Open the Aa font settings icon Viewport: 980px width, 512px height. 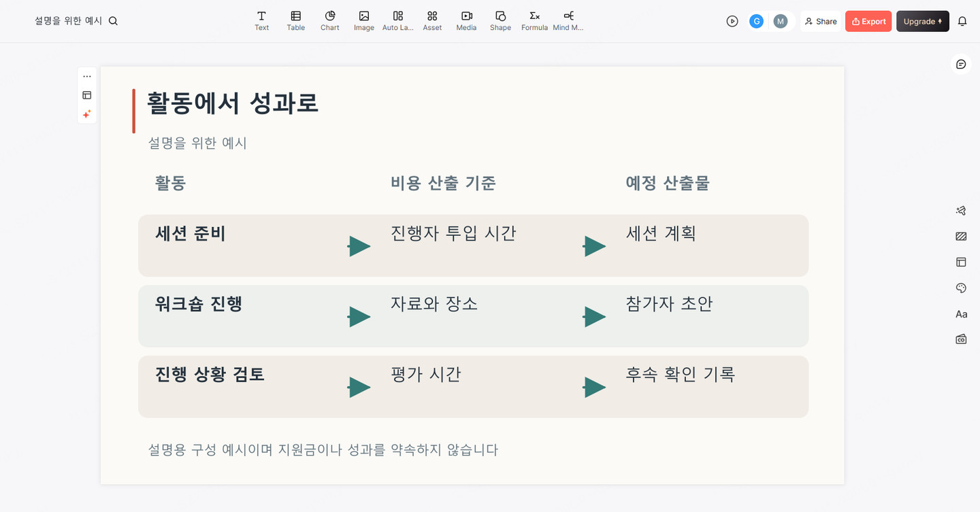point(961,313)
